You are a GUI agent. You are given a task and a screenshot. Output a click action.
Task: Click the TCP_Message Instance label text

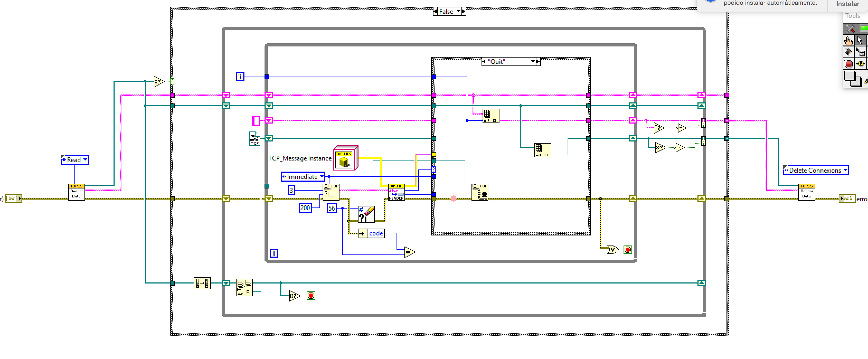tap(300, 158)
